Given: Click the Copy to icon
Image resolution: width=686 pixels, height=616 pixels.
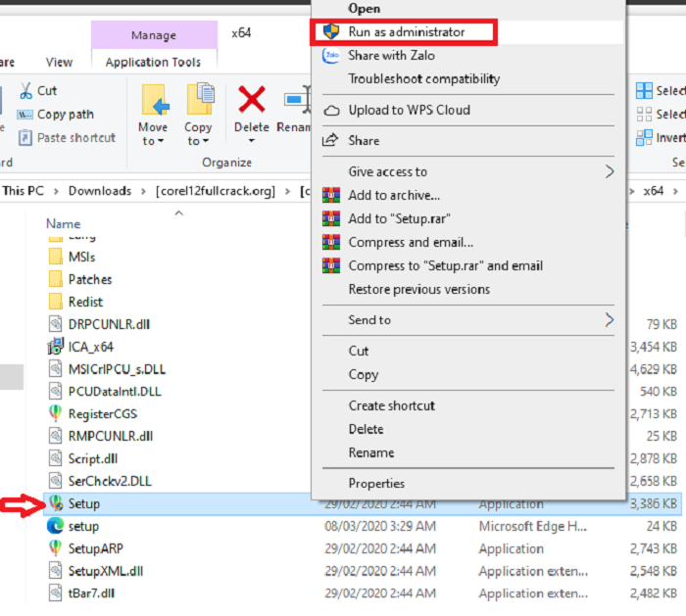Looking at the screenshot, I should pos(200,99).
